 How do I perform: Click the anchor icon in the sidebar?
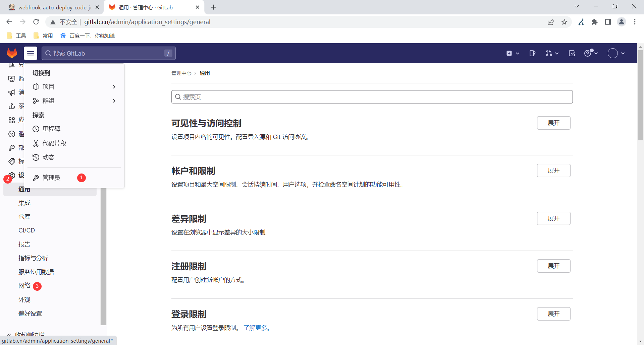[x=12, y=106]
